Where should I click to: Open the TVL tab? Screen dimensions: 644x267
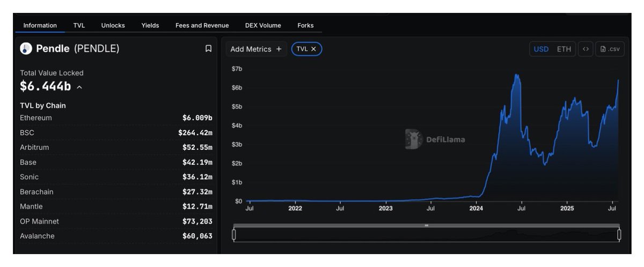click(x=79, y=25)
